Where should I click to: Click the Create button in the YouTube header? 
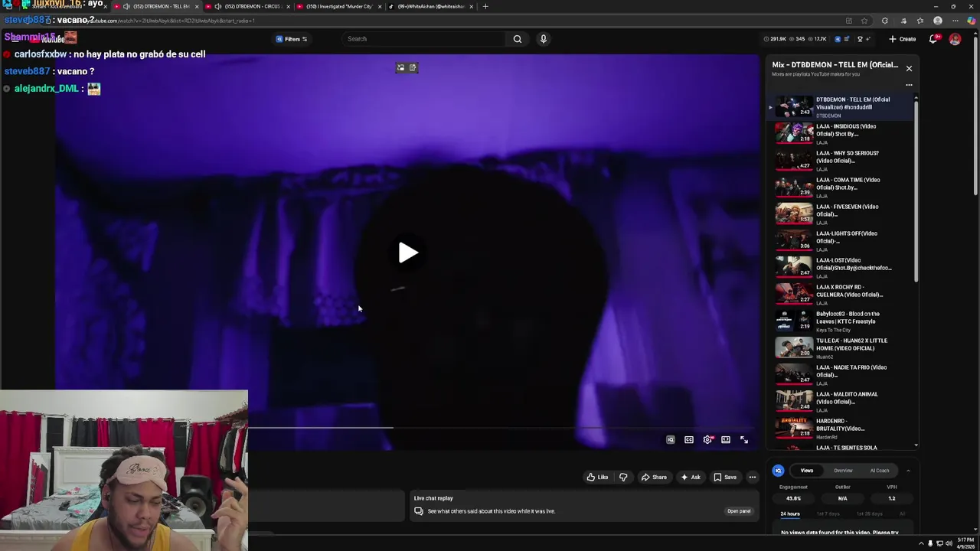(x=902, y=39)
